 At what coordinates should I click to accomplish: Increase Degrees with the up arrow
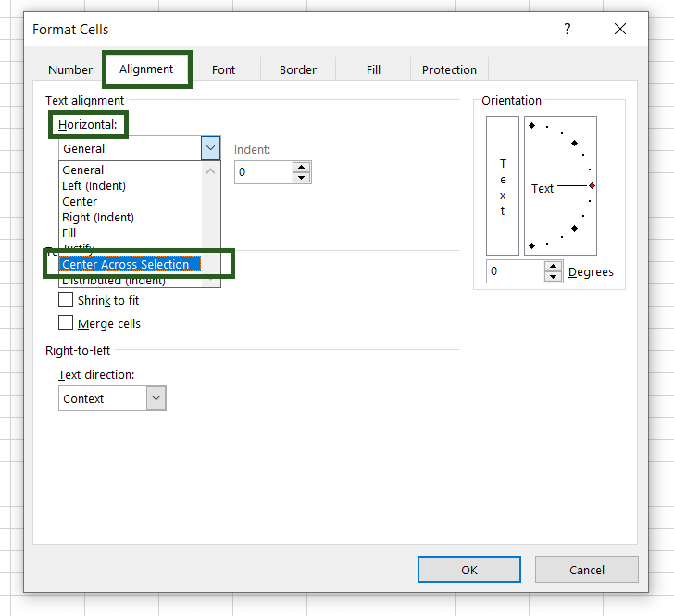pos(554,267)
